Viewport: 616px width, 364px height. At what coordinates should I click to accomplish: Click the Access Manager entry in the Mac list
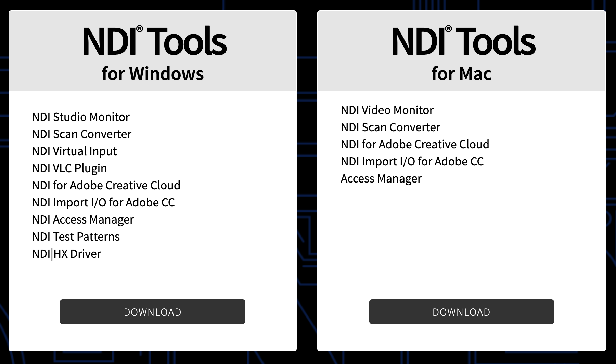(382, 178)
